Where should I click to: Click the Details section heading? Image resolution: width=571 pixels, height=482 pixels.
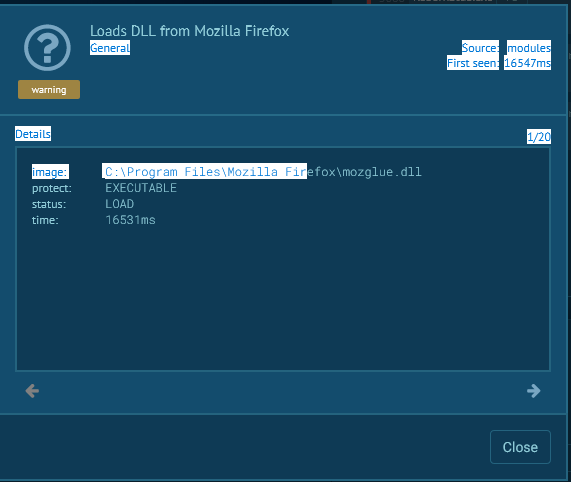(x=33, y=134)
